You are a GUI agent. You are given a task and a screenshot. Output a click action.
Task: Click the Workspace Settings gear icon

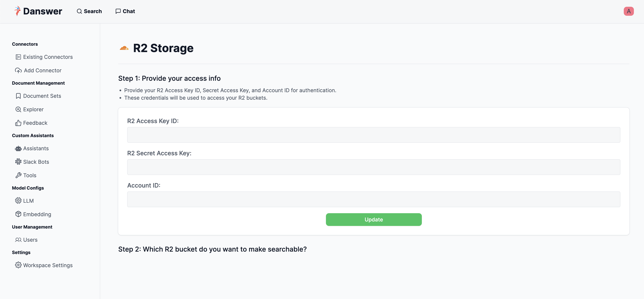[18, 265]
